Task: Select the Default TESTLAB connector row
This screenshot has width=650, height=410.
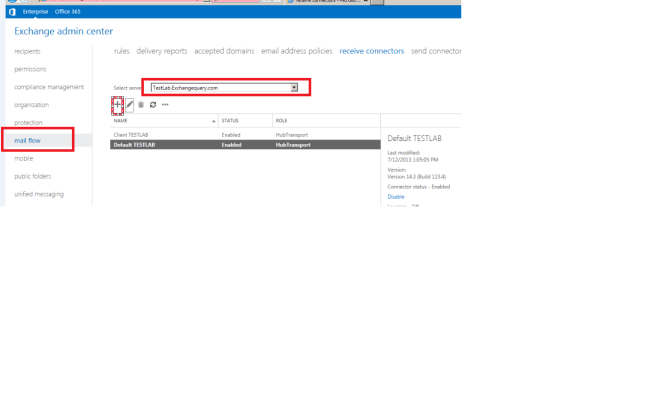Action: pyautogui.click(x=245, y=145)
